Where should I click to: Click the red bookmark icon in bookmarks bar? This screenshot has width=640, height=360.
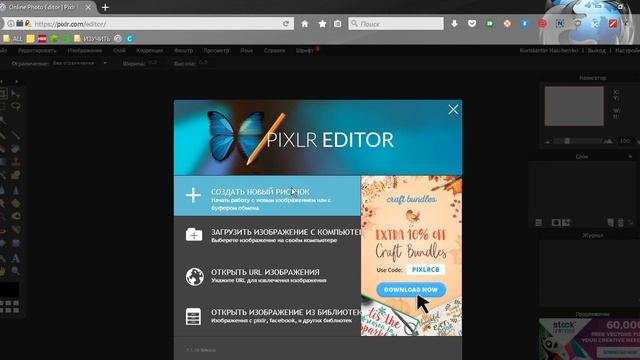[42, 39]
